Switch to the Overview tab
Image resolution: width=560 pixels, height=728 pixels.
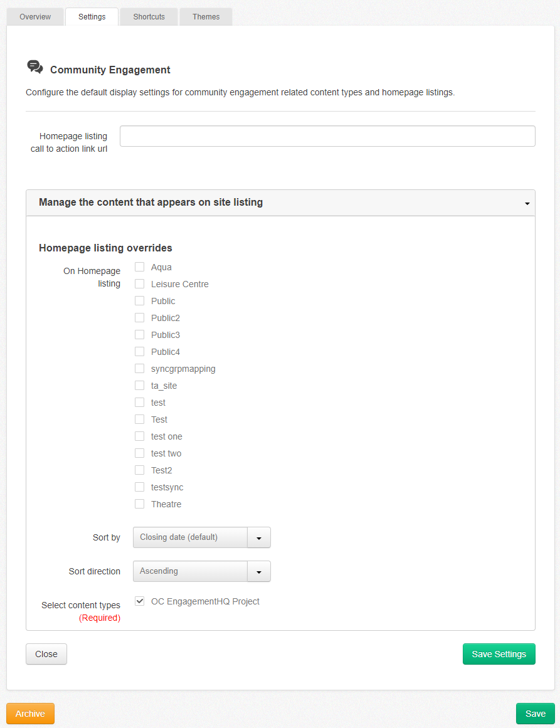[34, 16]
